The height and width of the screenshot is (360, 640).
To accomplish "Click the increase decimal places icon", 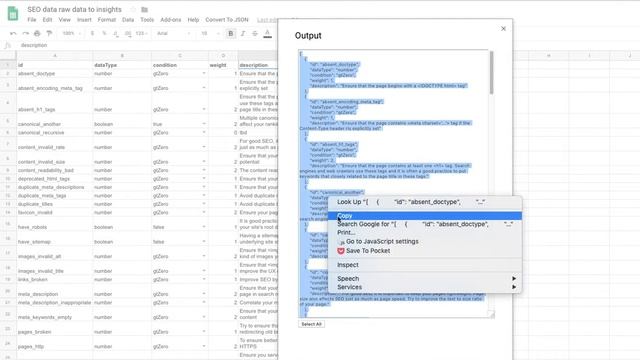I will point(128,33).
